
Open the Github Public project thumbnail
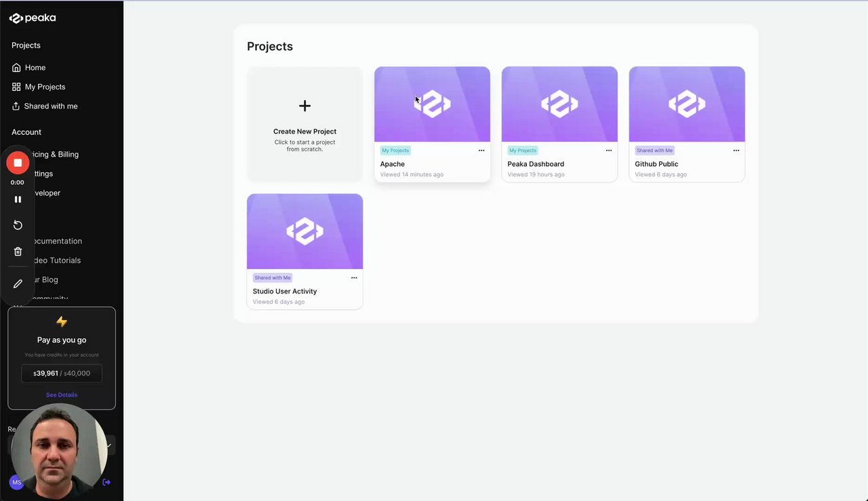pyautogui.click(x=687, y=104)
